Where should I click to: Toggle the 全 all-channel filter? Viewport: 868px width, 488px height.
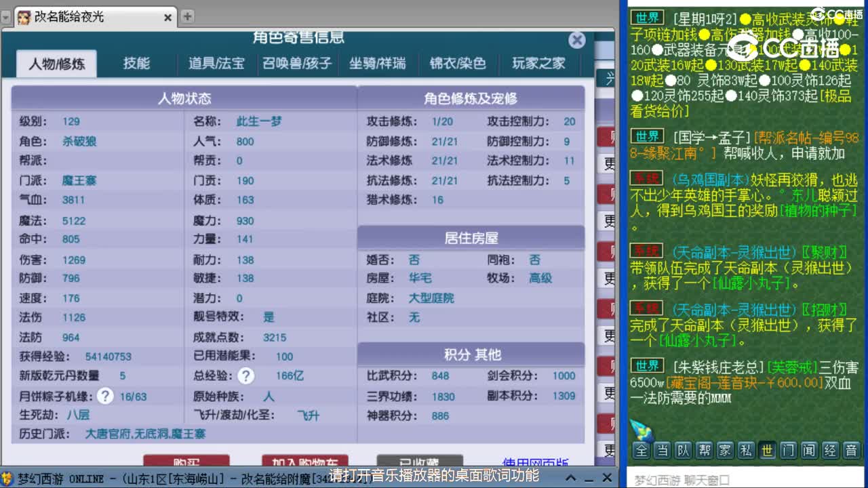pos(641,450)
